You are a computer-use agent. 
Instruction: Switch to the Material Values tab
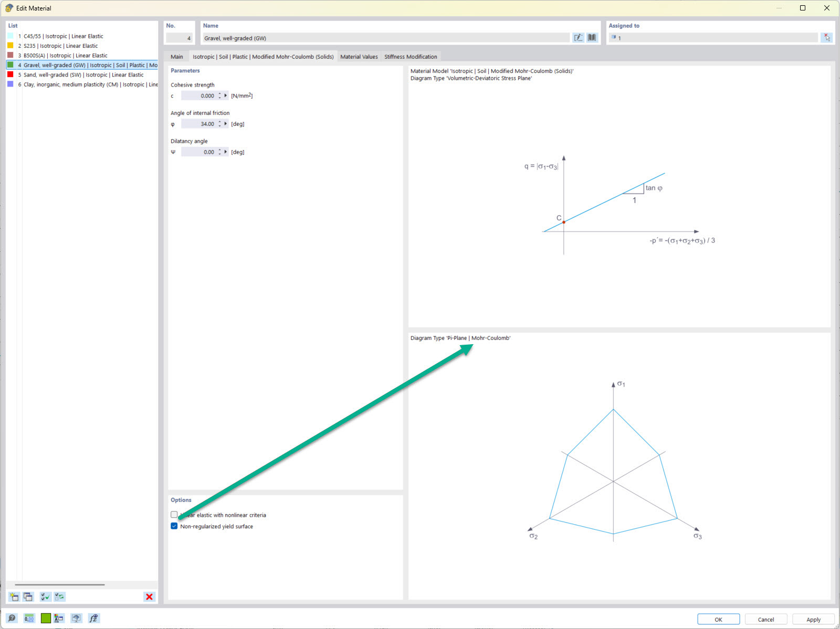point(359,57)
